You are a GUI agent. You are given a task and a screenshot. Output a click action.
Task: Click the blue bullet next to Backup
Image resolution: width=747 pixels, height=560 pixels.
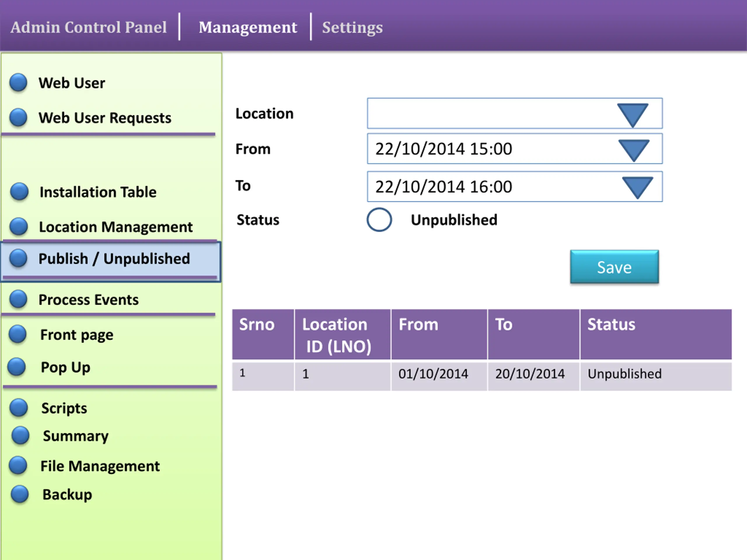[x=20, y=494]
